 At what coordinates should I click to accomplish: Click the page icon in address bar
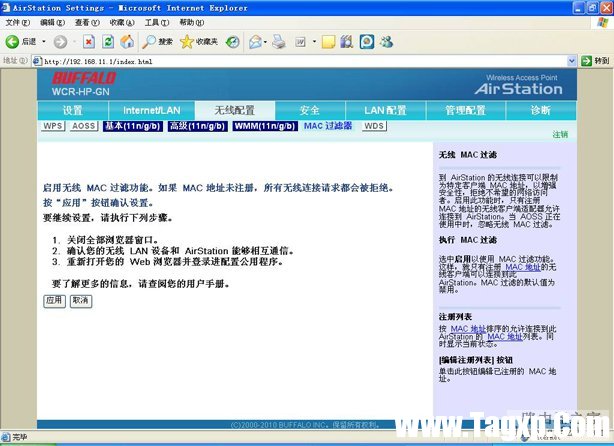tap(37, 61)
